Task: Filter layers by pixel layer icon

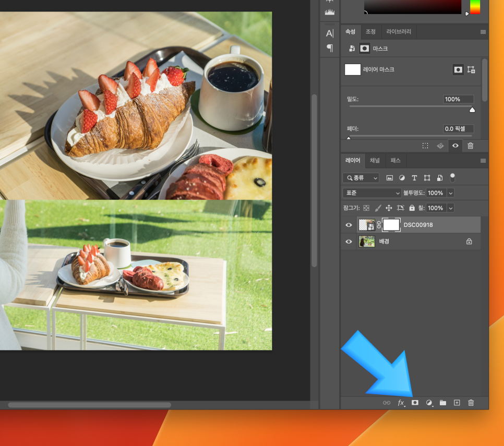Action: pos(390,178)
